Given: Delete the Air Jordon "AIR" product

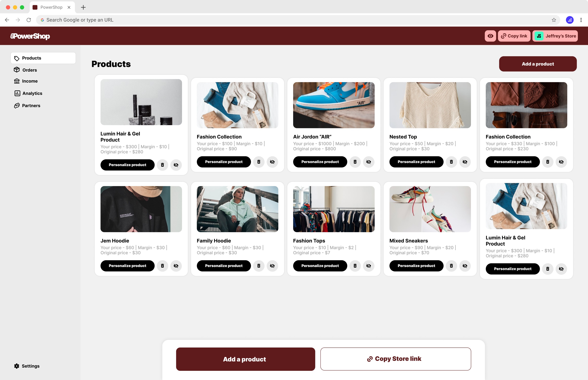Looking at the screenshot, I should click(355, 162).
